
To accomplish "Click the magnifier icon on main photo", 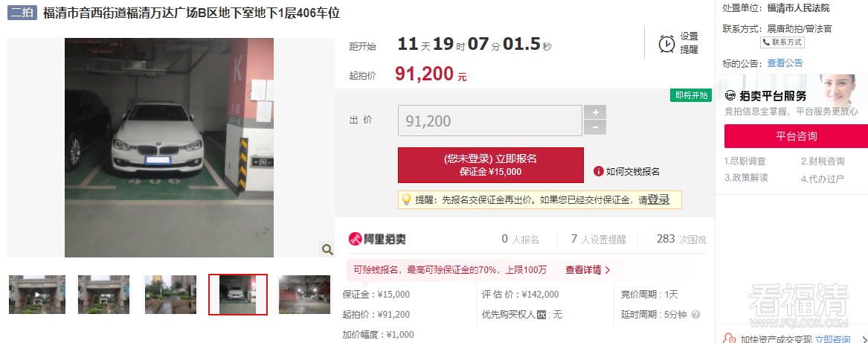I will (327, 250).
